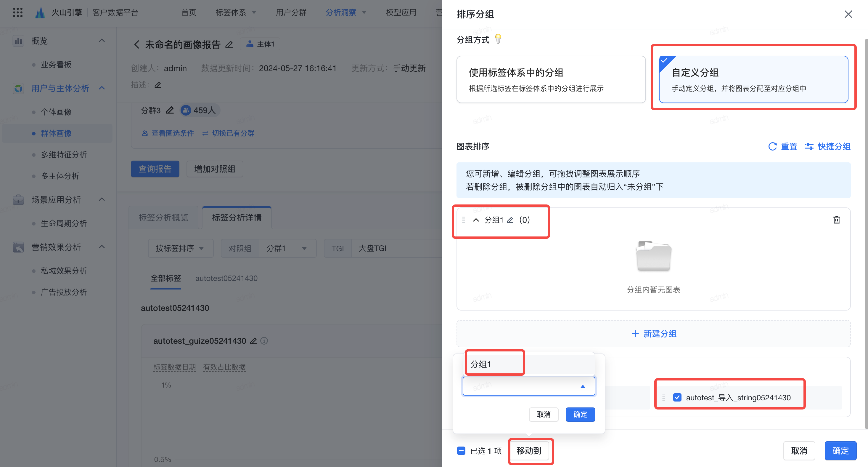Click the User and Subject Analysis sidebar icon

18,88
